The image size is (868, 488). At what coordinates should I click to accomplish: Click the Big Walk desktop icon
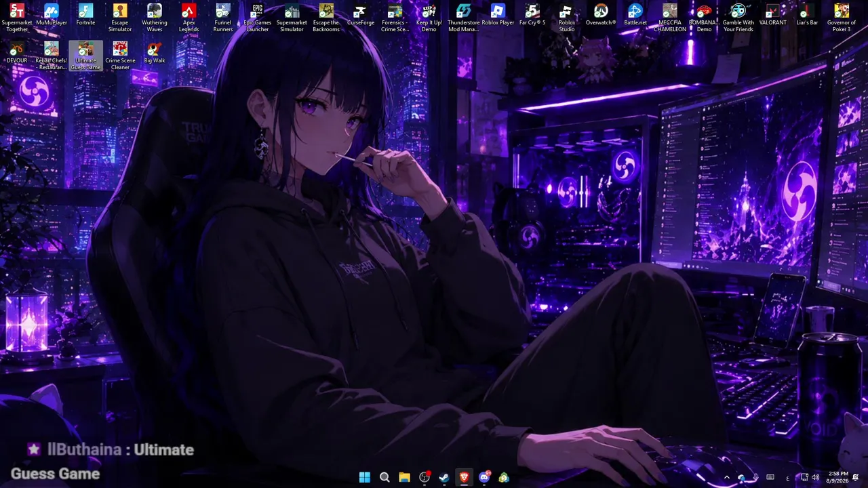(x=155, y=53)
